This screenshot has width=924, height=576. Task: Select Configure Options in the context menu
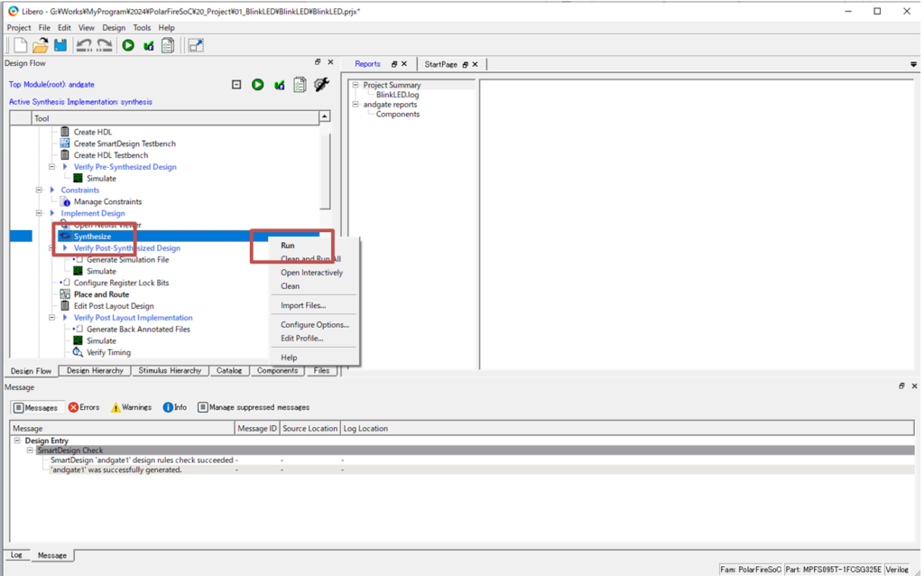[314, 325]
